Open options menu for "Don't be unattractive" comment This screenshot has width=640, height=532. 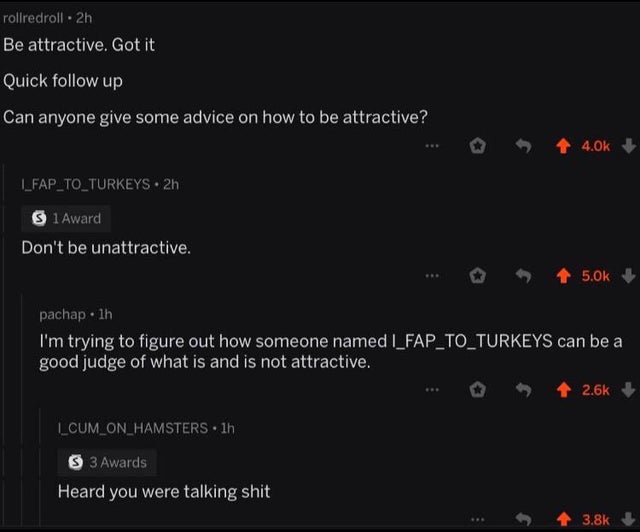[x=431, y=276]
